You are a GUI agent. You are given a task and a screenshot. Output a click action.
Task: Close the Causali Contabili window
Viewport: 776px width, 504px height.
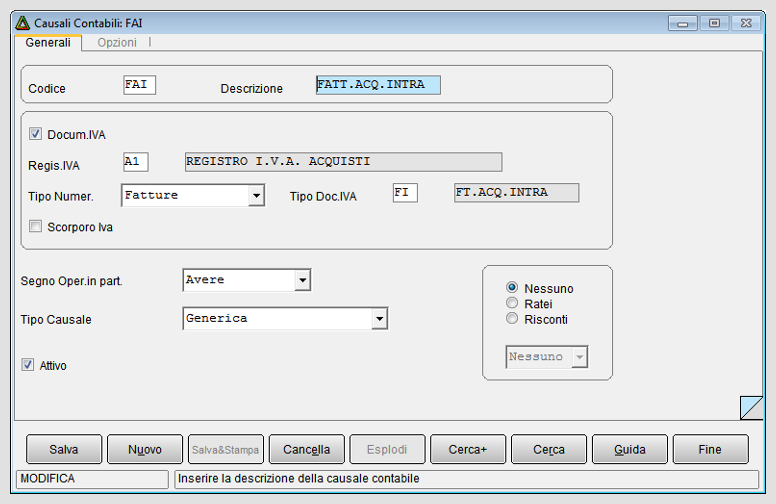(746, 23)
